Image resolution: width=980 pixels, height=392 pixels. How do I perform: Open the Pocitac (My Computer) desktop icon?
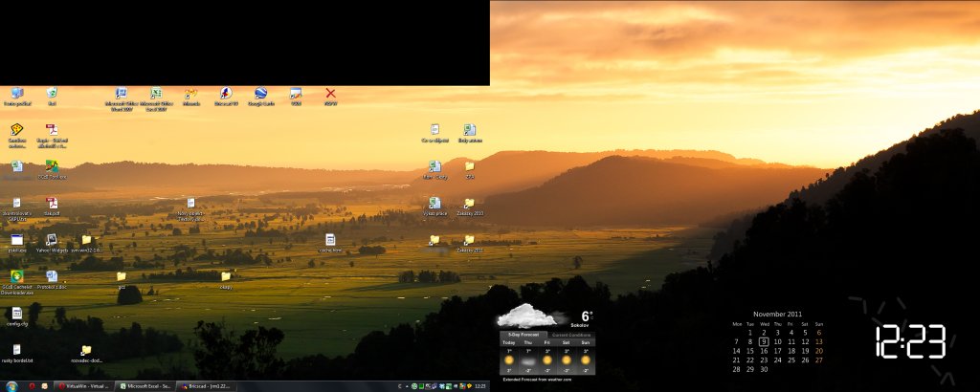(17, 97)
